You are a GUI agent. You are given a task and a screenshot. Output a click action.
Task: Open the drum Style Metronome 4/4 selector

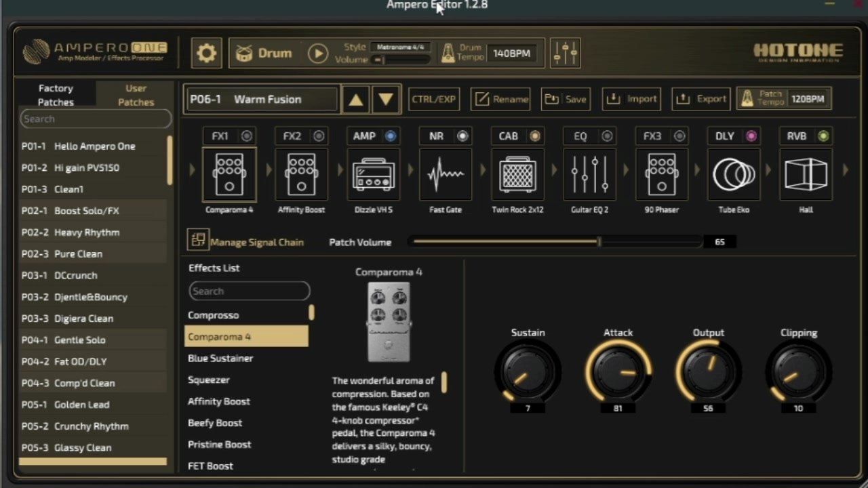click(400, 47)
